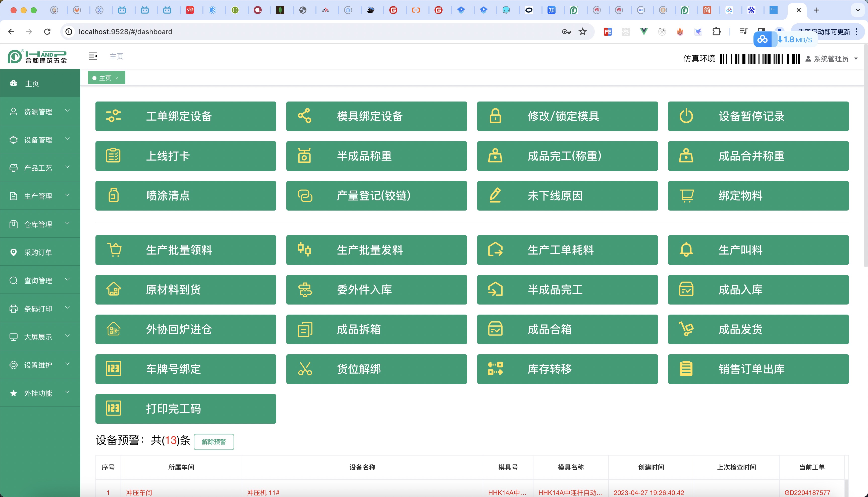Viewport: 868px width, 497px height.
Task: Click the basket icon on 生产批量领料
Action: (x=114, y=250)
